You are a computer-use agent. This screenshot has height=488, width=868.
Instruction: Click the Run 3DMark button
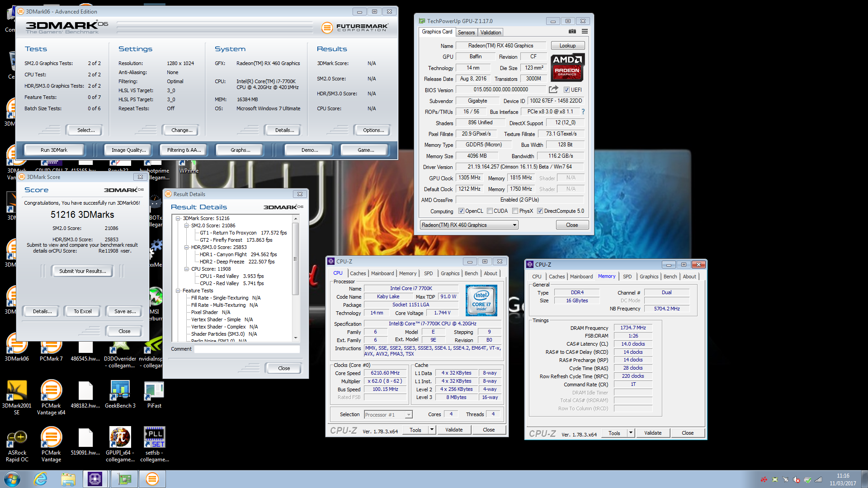point(54,150)
